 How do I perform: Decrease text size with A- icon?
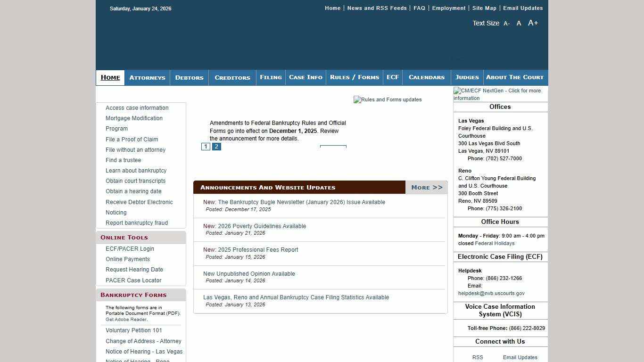[506, 24]
